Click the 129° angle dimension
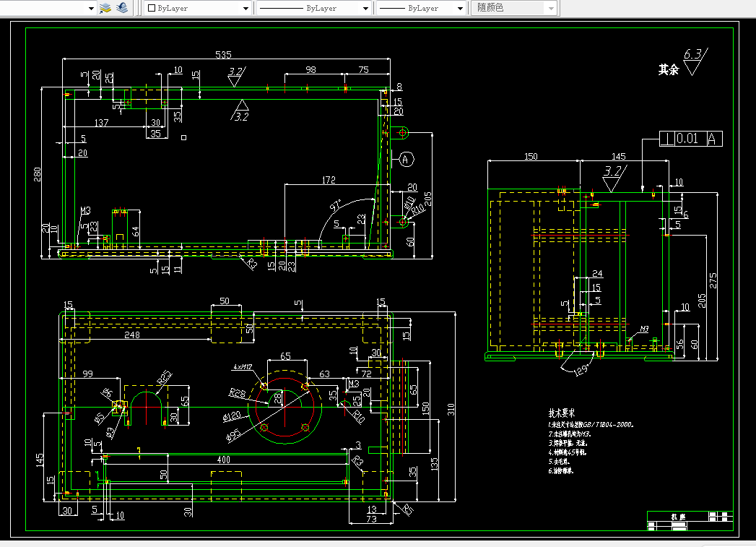Viewport: 756px width, 547px height. tap(581, 370)
